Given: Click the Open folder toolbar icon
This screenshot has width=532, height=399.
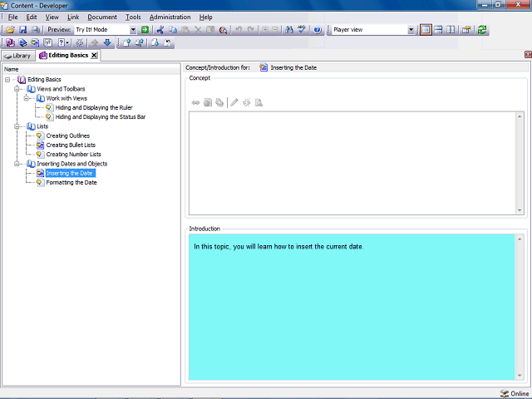Looking at the screenshot, I should pos(11,30).
